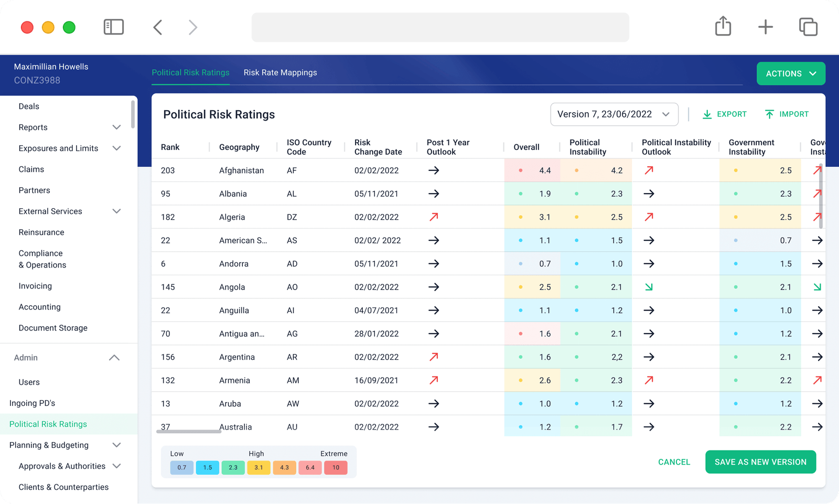Open Document Storage in the sidebar
Screen dimensions: 839x504
point(53,328)
